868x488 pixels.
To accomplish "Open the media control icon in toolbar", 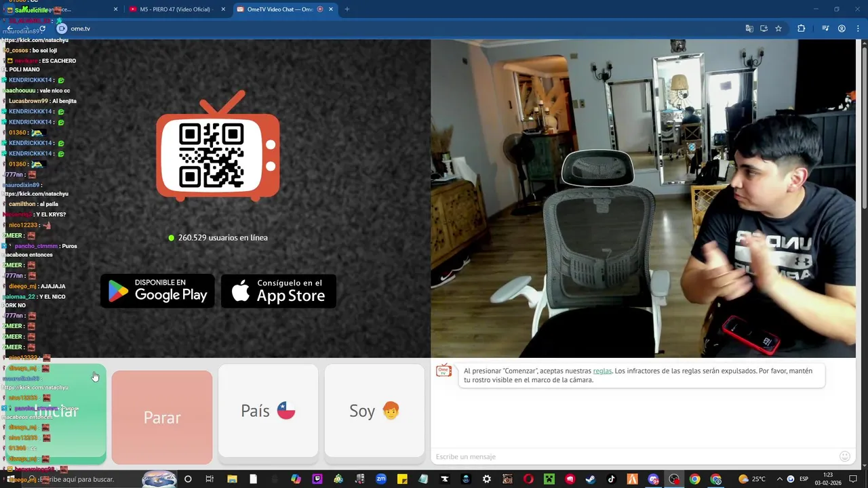I will click(825, 28).
